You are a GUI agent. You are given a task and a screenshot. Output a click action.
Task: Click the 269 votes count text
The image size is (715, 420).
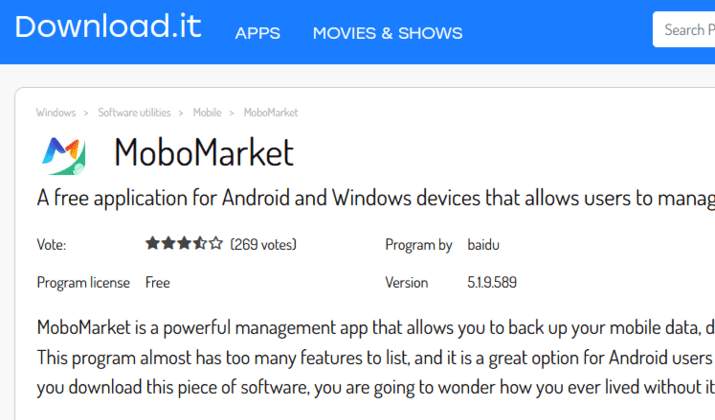[x=263, y=244]
